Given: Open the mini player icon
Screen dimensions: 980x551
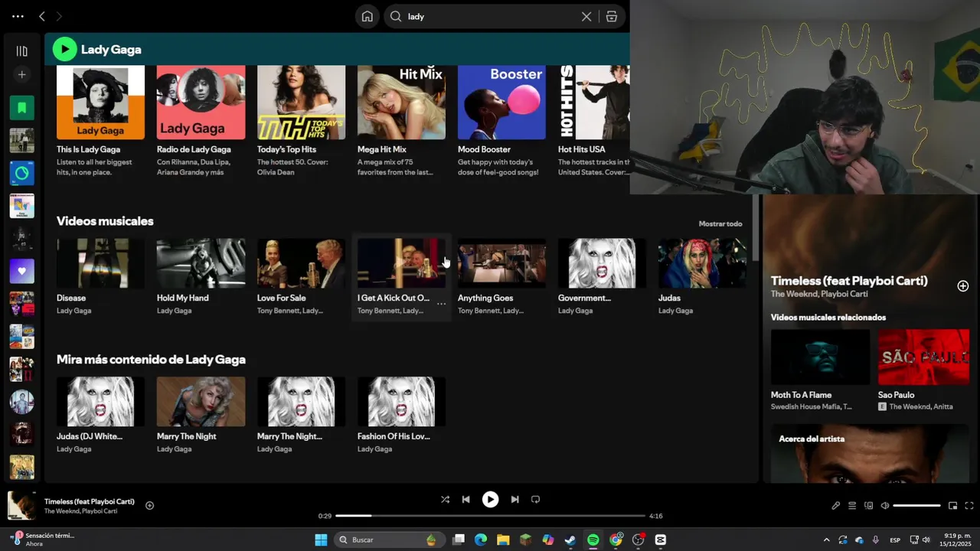Looking at the screenshot, I should pyautogui.click(x=952, y=505).
